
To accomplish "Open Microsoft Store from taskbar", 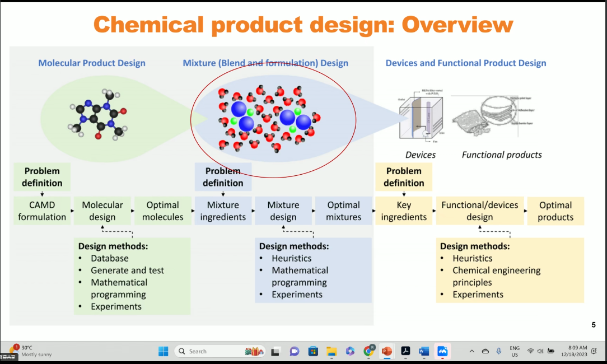I will (x=313, y=351).
